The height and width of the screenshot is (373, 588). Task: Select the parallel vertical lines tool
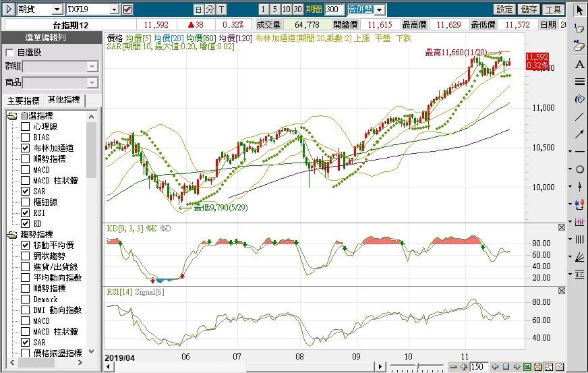(x=580, y=239)
